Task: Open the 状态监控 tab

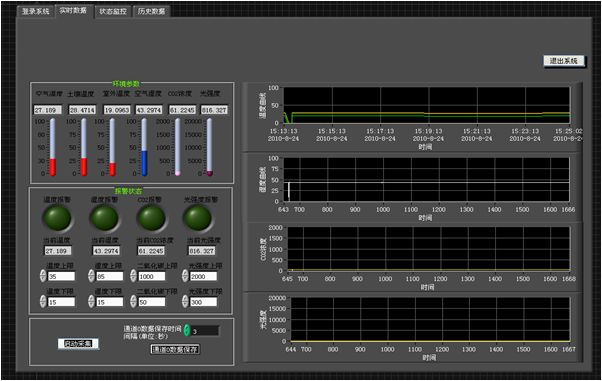Action: click(113, 11)
